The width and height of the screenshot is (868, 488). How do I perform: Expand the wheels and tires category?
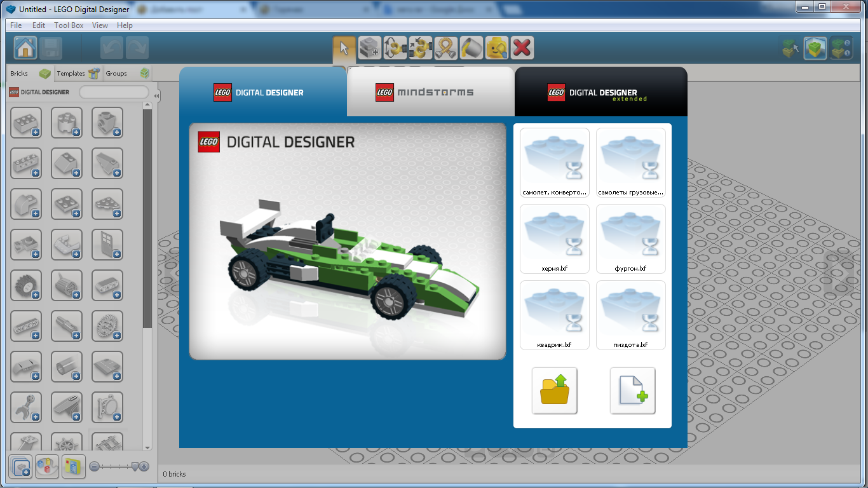(26, 285)
